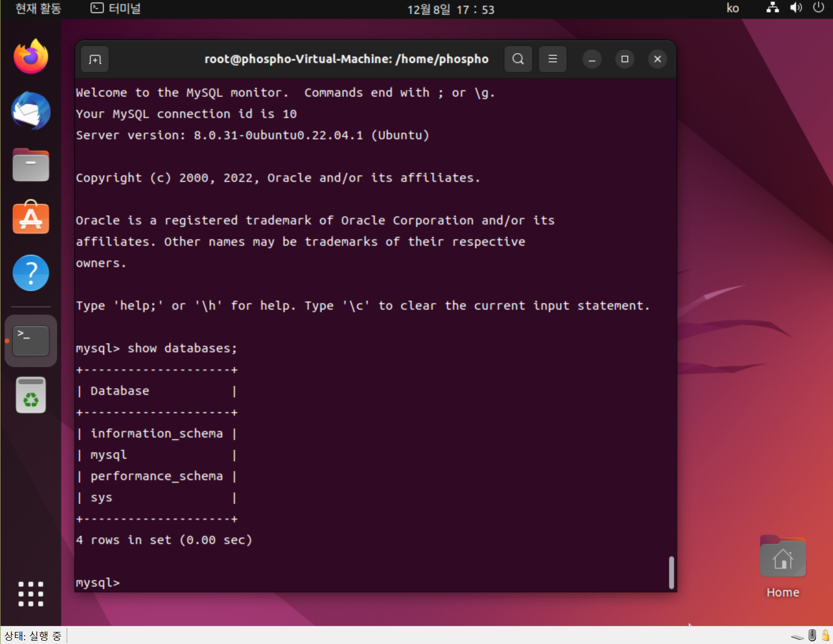This screenshot has height=644, width=833.
Task: Open the terminal hamburger menu
Action: 553,59
